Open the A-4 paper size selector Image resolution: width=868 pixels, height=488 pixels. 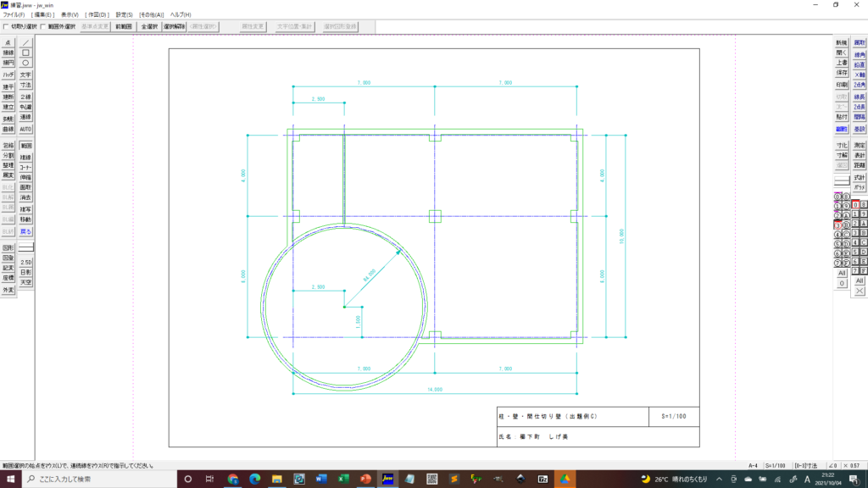pyautogui.click(x=753, y=465)
